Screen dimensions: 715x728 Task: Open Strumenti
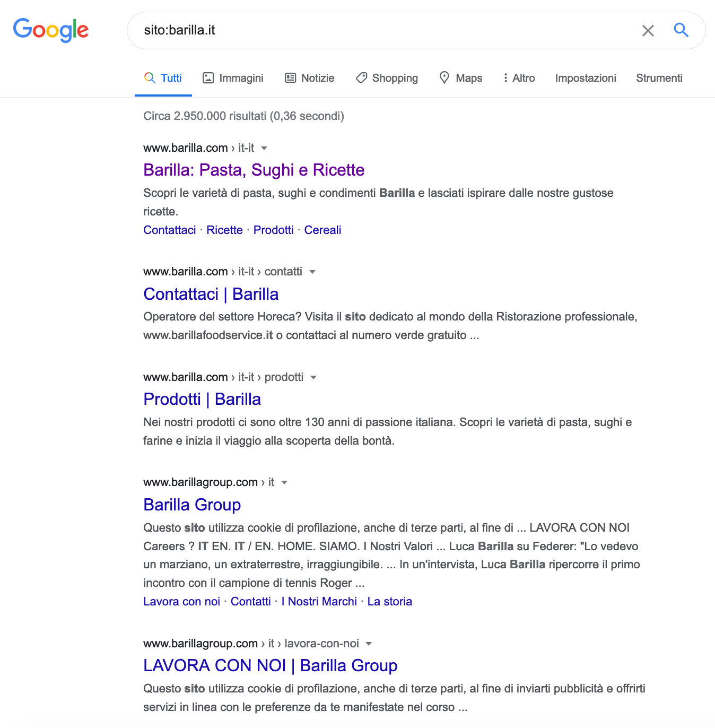point(659,77)
